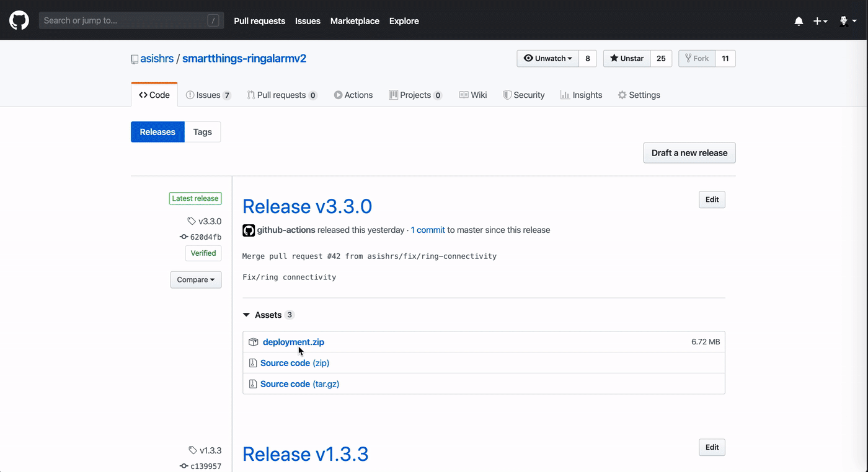
Task: Open the Unwatch dropdown
Action: click(x=548, y=58)
